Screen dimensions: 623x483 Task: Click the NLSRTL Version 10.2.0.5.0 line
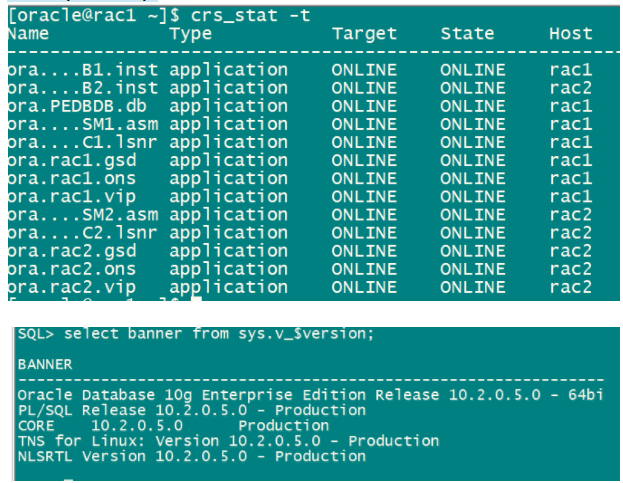[x=192, y=456]
